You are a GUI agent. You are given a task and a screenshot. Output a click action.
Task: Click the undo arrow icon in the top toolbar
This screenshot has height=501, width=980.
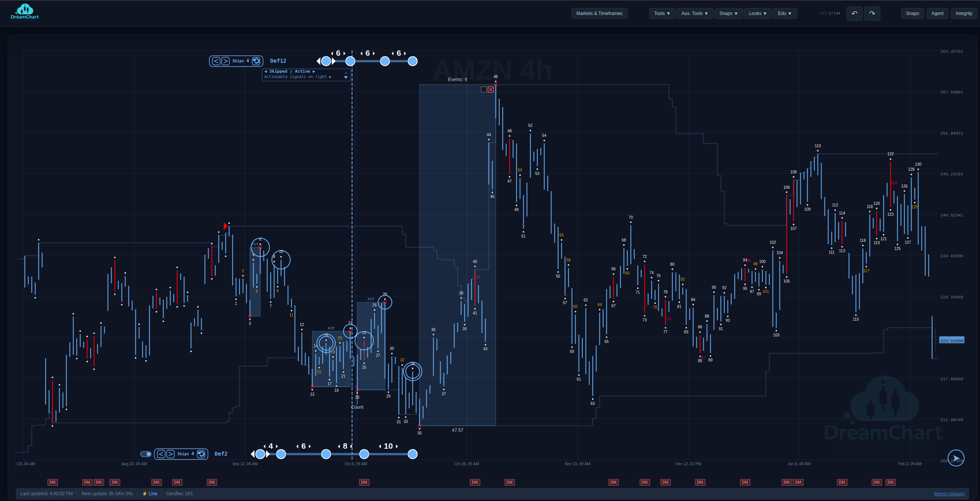coord(854,13)
